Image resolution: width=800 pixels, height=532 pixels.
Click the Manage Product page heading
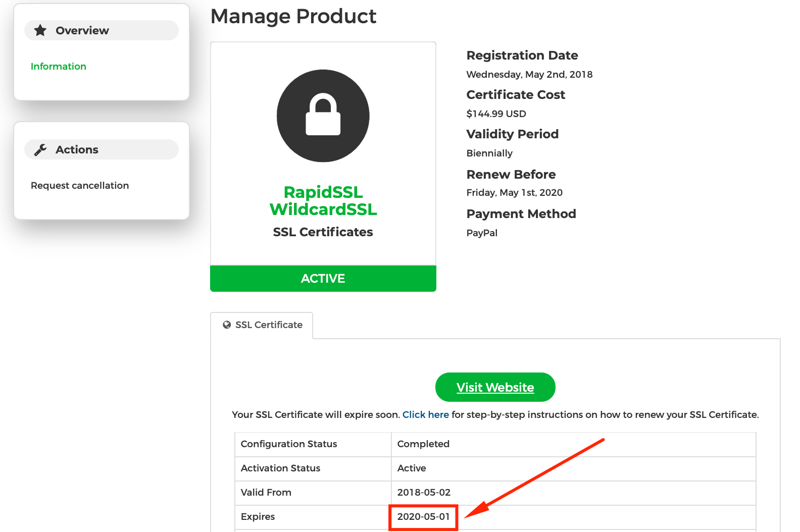[293, 16]
